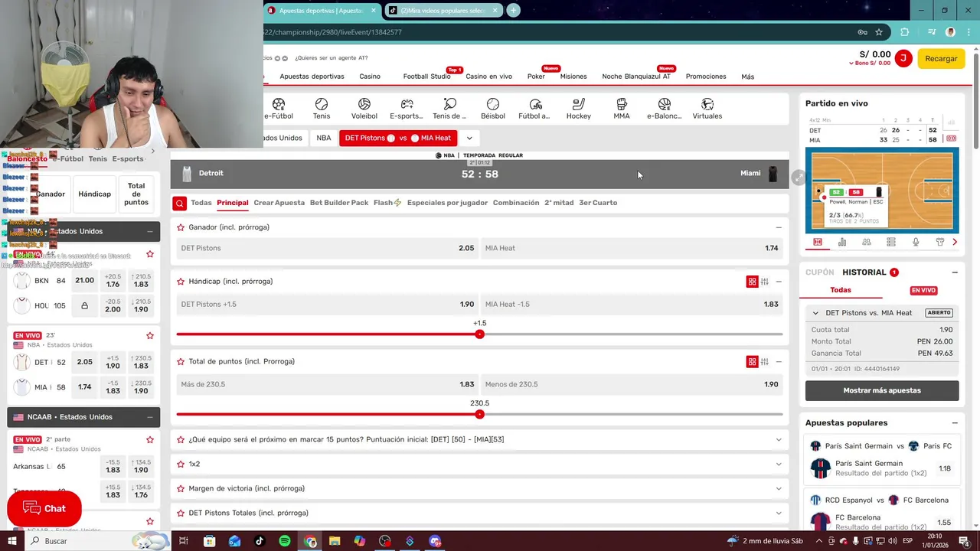Favorite the 1x2 market star
Image resolution: width=980 pixels, height=551 pixels.
pyautogui.click(x=181, y=465)
